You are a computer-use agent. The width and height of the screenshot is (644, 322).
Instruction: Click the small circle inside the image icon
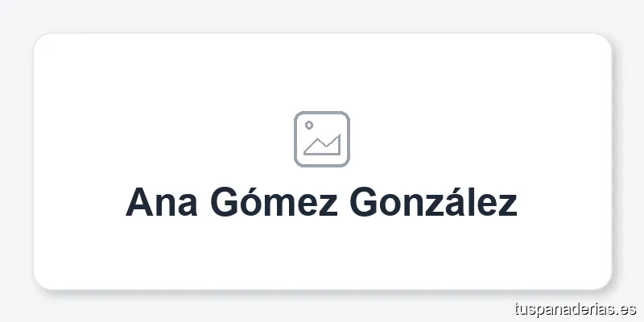[309, 126]
